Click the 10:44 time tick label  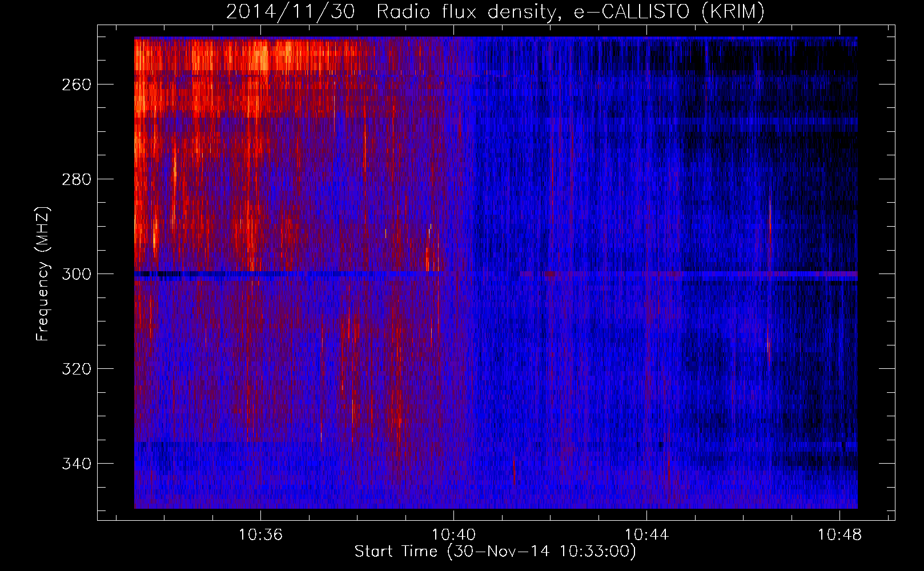646,535
